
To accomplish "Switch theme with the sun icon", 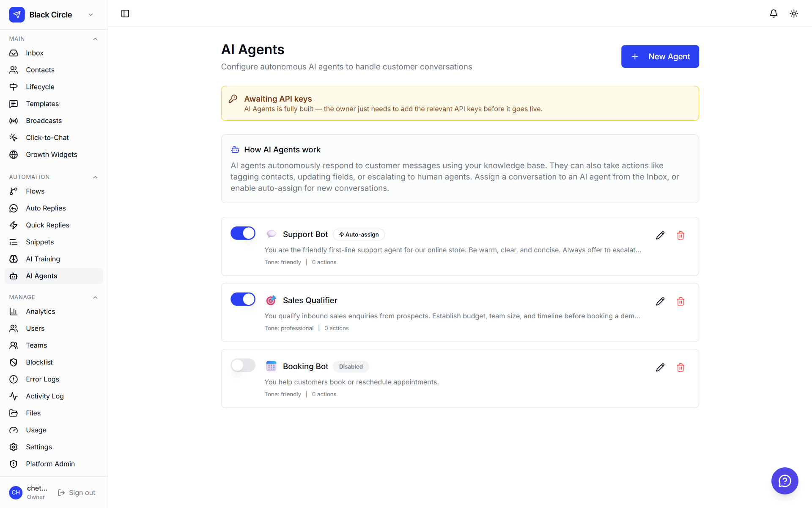I will tap(794, 14).
